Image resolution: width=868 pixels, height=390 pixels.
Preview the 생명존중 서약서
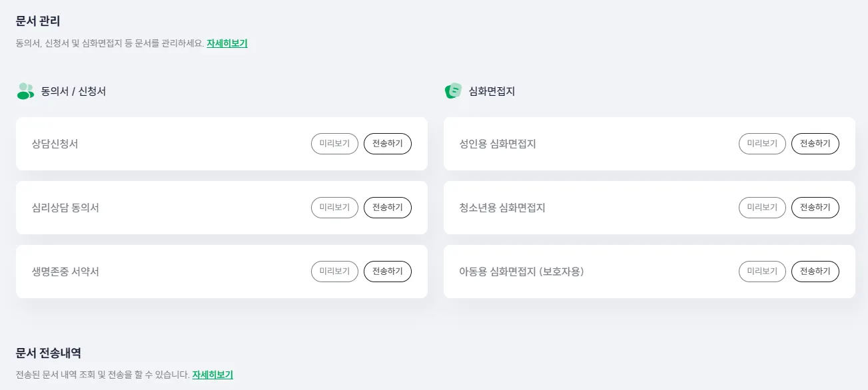coord(334,272)
